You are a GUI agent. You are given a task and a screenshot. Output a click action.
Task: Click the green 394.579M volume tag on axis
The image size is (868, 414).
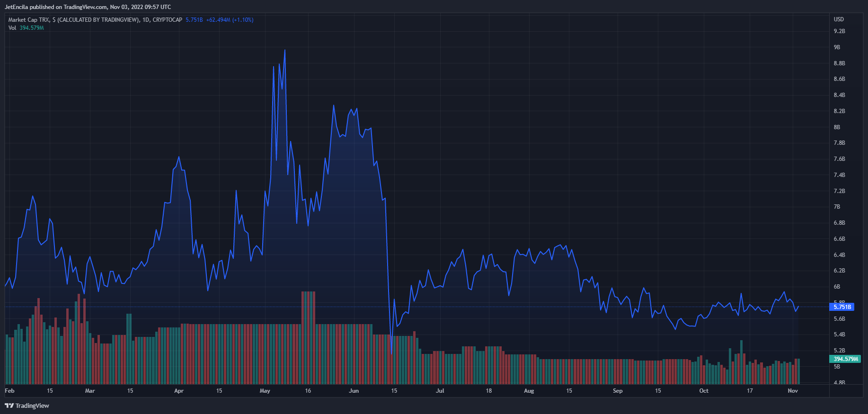[x=846, y=359]
